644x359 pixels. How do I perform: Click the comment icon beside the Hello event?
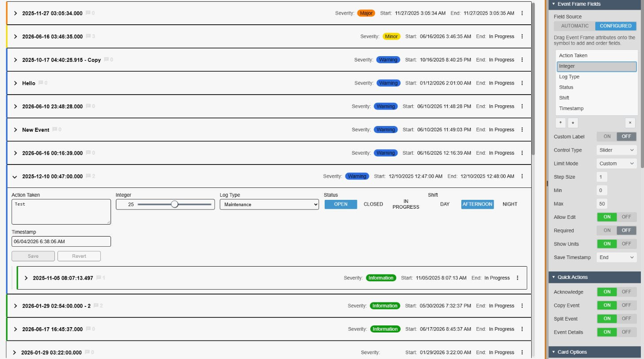point(41,83)
